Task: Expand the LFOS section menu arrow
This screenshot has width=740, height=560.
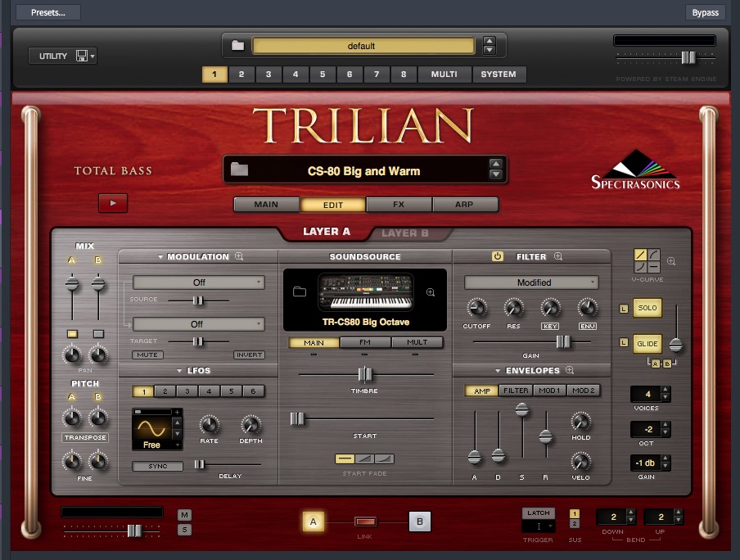Action: [x=179, y=371]
